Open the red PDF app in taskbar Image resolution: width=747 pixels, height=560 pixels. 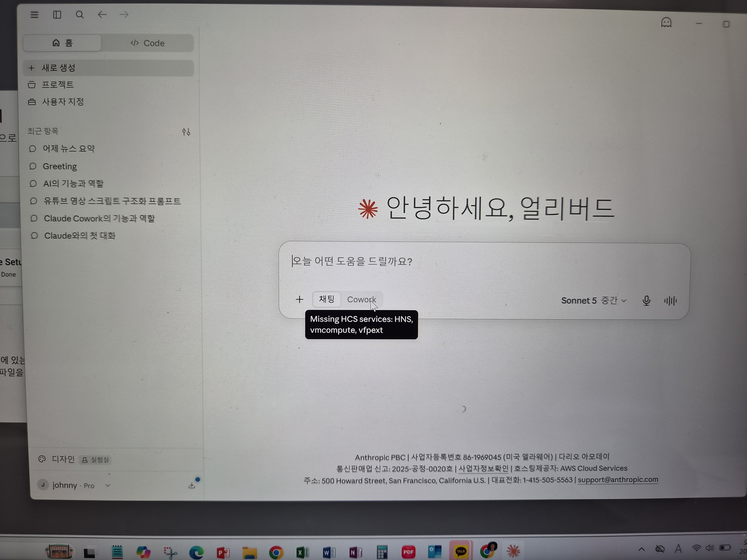pos(408,552)
